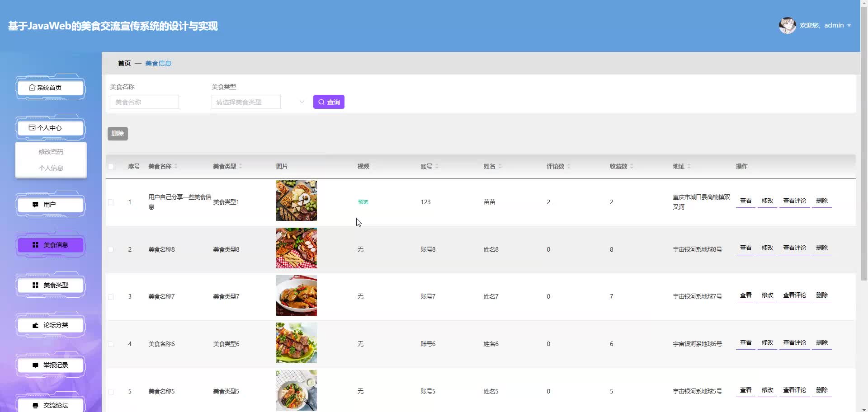Open the food image for 美食名称5
Screen dimensions: 868x412
pyautogui.click(x=297, y=390)
